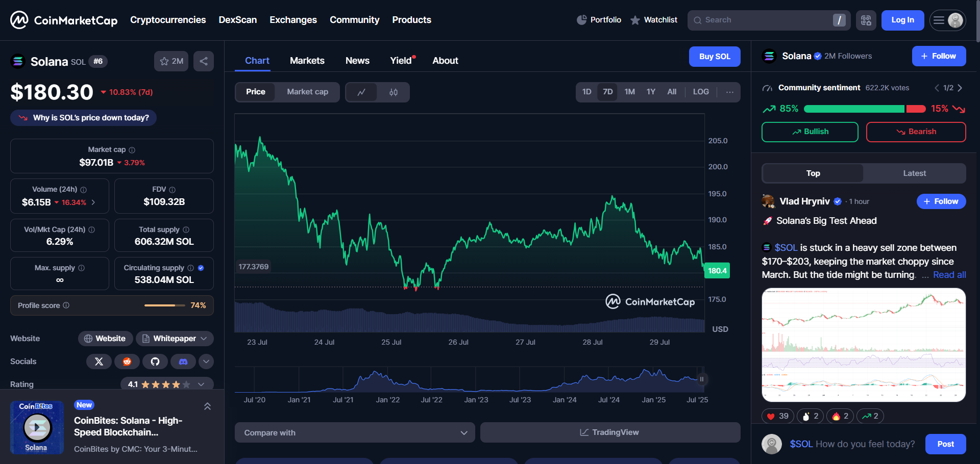Open Solana Discord social link
Viewport: 980px width, 464px height.
[x=183, y=362]
